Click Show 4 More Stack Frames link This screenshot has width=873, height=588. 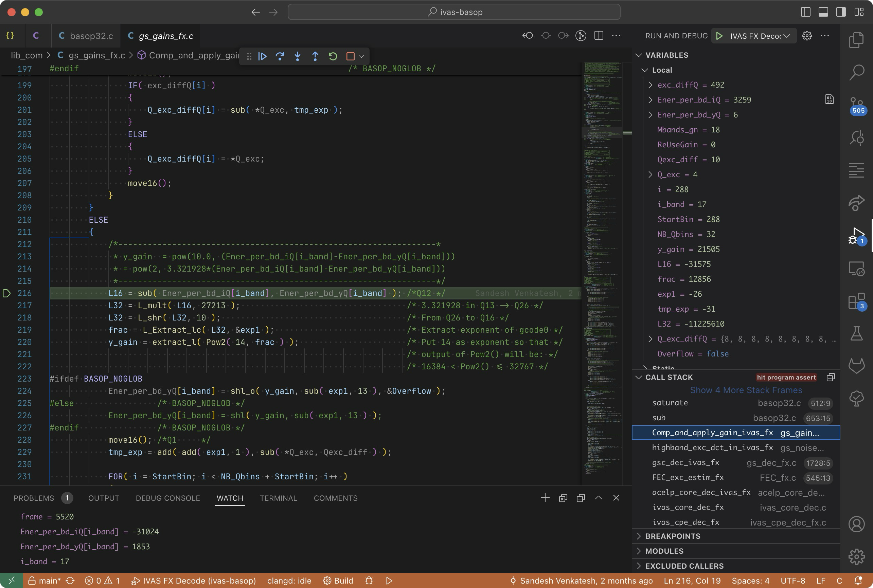click(746, 390)
